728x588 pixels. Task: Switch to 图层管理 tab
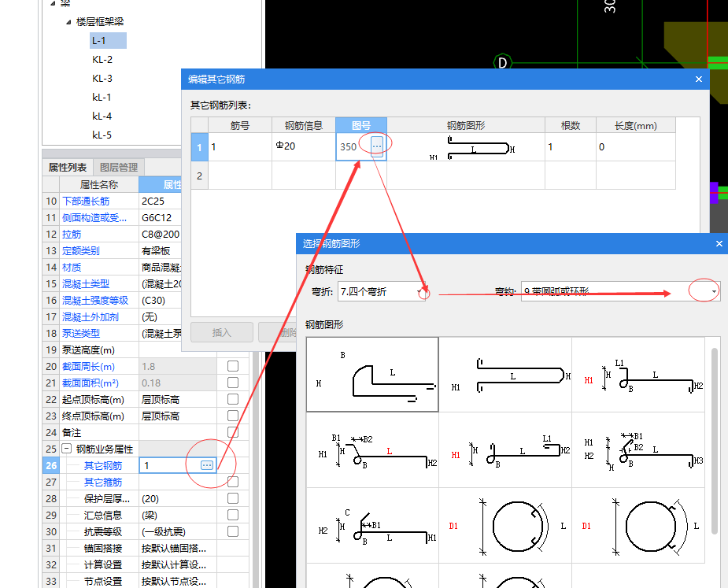[x=119, y=167]
